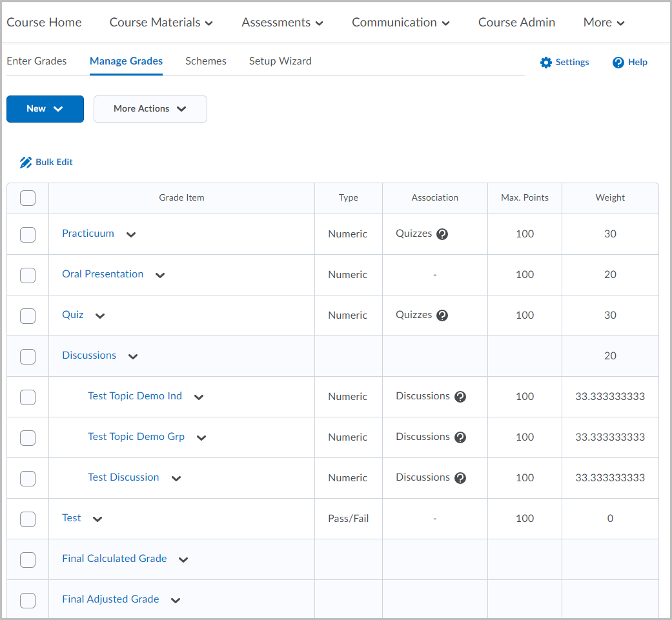The width and height of the screenshot is (672, 620).
Task: Click help icon beside Quiz row Quizzes association
Action: tap(442, 315)
